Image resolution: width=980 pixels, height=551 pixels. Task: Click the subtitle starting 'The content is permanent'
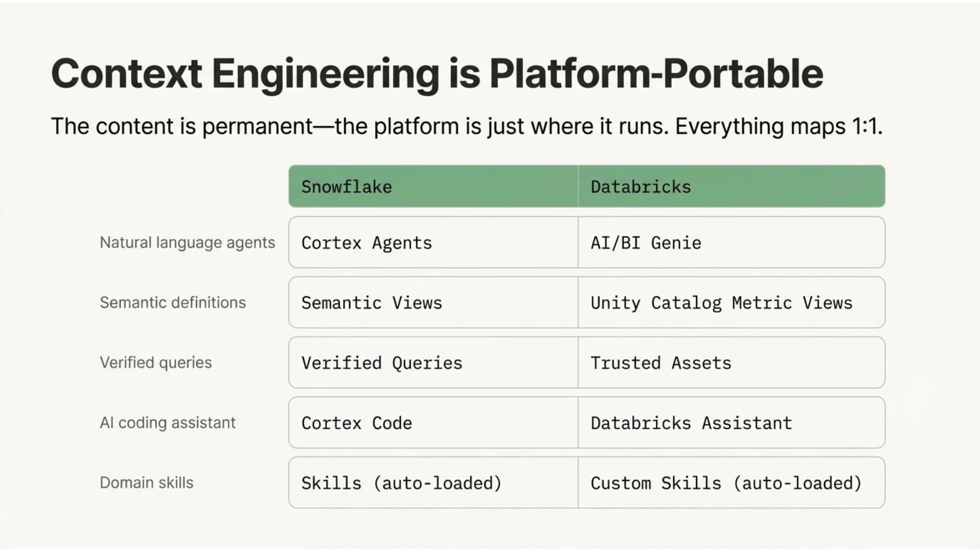point(467,126)
